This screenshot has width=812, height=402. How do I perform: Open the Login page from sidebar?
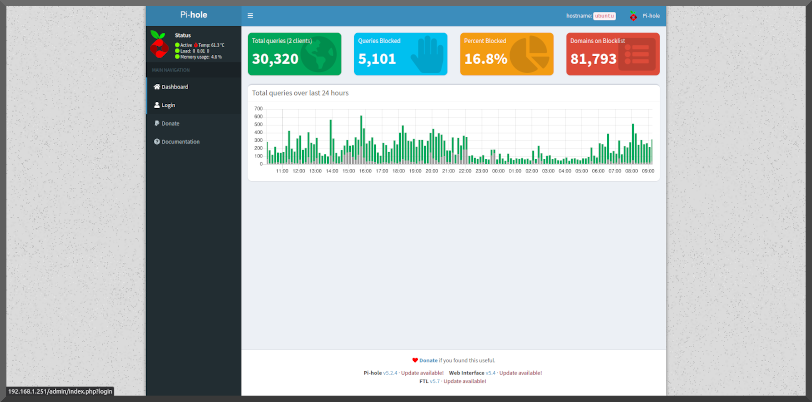pyautogui.click(x=168, y=105)
